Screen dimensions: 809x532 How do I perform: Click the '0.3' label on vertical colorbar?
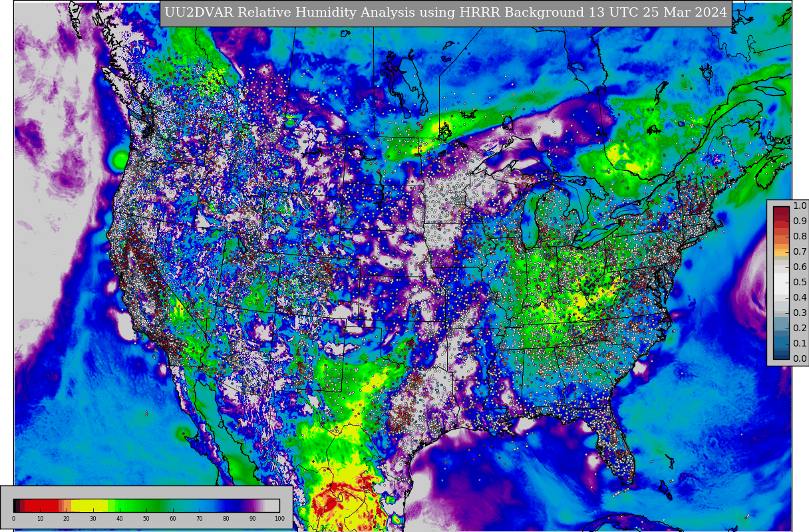click(x=800, y=313)
